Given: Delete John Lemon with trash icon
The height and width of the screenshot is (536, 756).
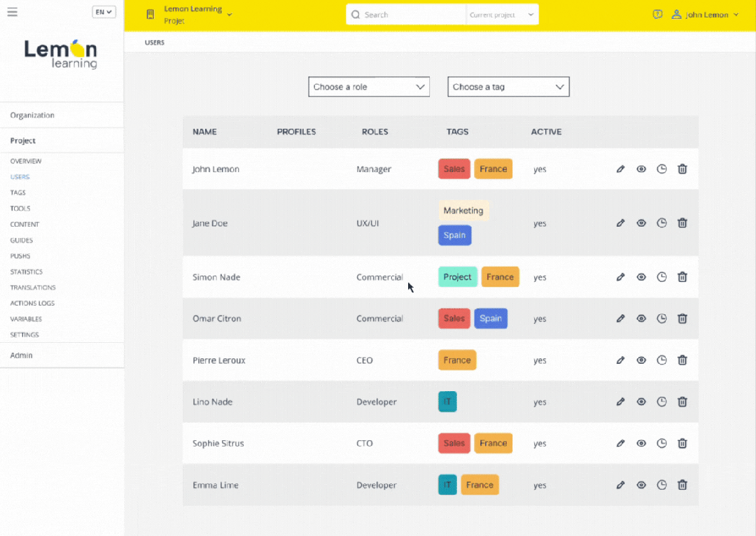Looking at the screenshot, I should click(x=682, y=169).
